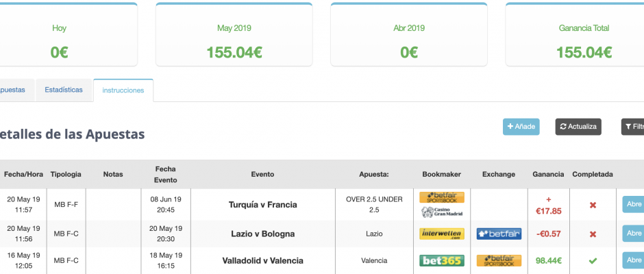Click the red cross for Turquía v Francia
This screenshot has height=274, width=644.
tap(593, 205)
